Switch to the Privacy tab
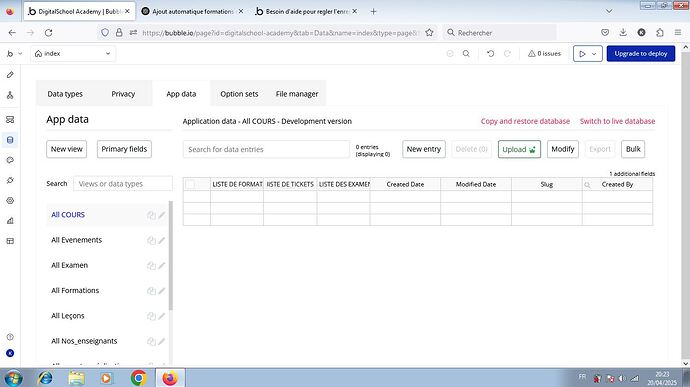This screenshot has width=690, height=387. click(123, 94)
